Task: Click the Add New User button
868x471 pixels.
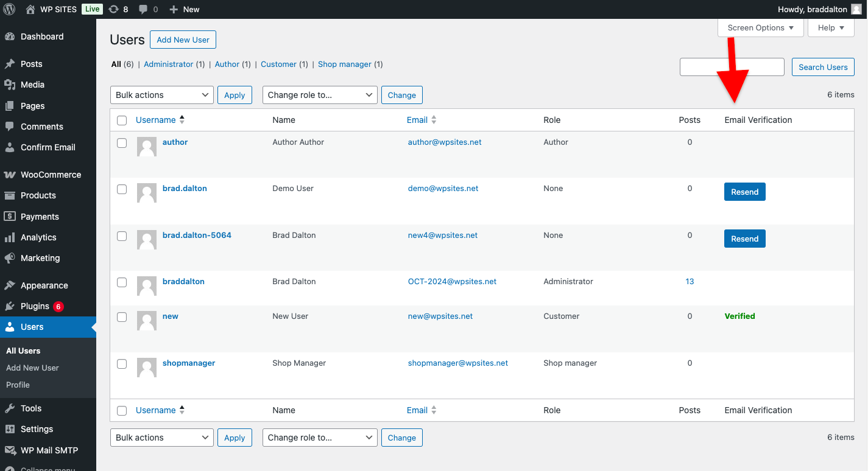Action: click(183, 40)
